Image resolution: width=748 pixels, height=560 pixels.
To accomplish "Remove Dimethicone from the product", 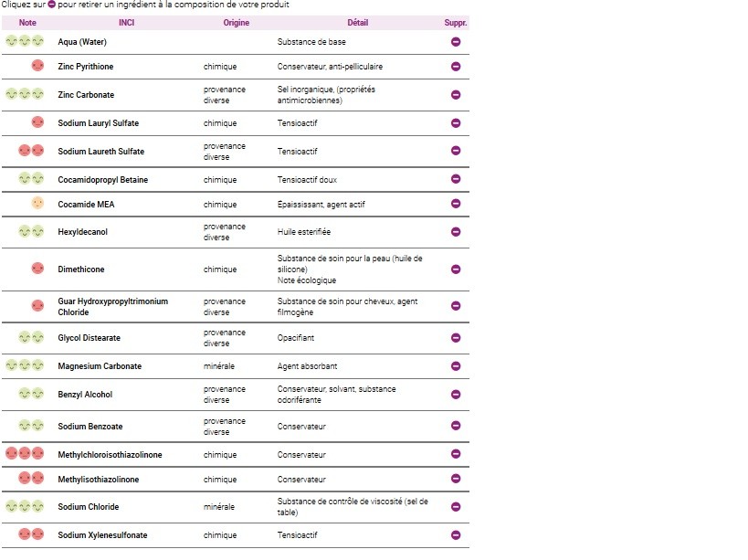I will [x=455, y=269].
